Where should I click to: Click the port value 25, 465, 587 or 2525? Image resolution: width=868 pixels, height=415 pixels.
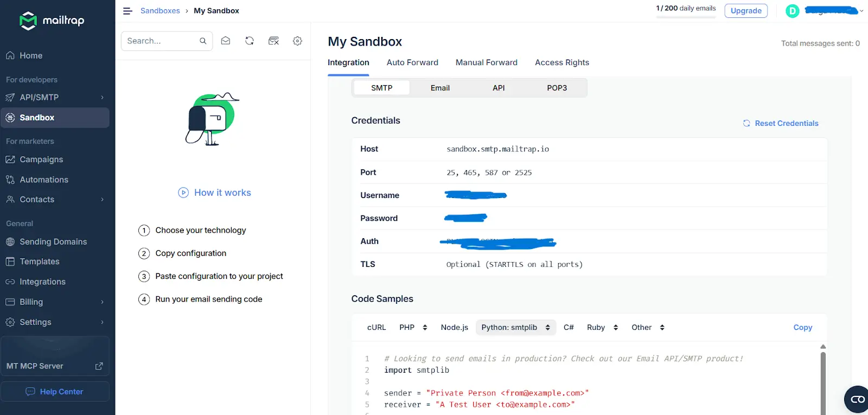point(489,173)
